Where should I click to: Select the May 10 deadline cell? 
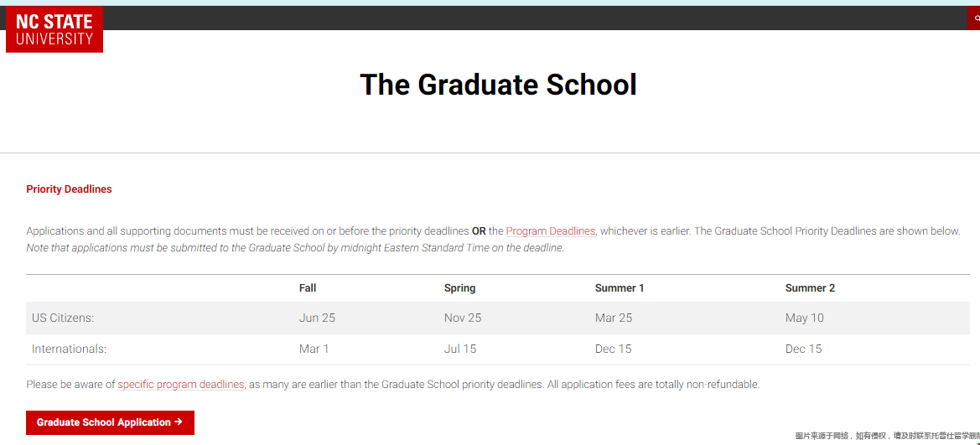pos(804,318)
